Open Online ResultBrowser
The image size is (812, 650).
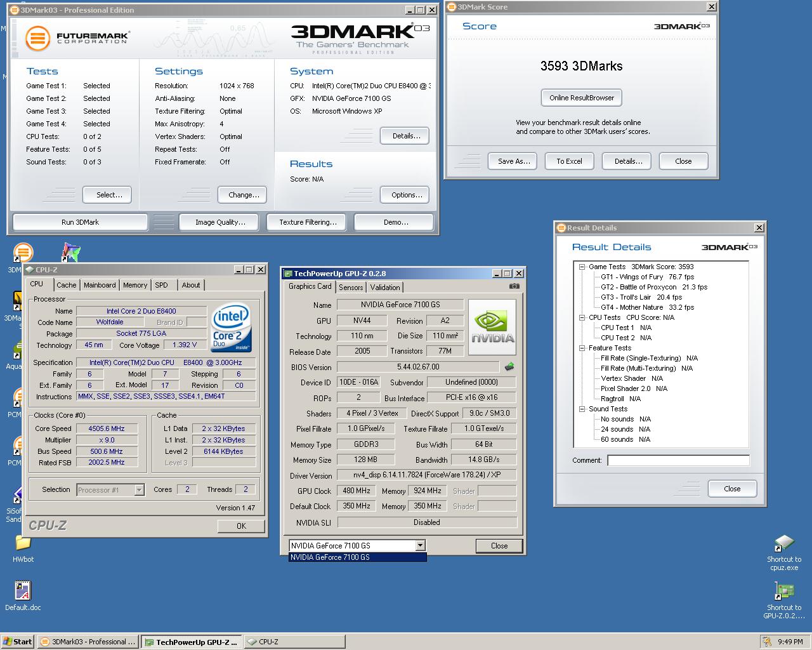[x=582, y=98]
